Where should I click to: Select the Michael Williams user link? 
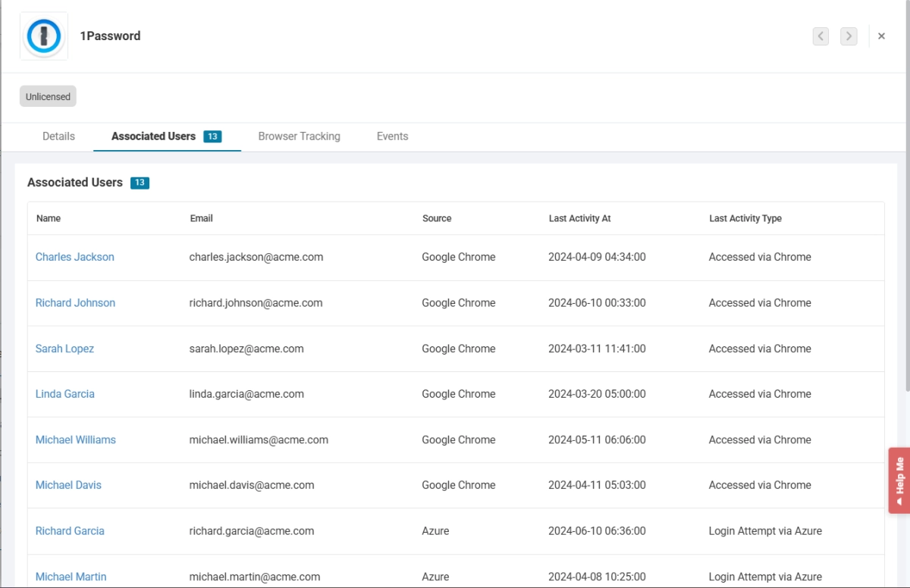pyautogui.click(x=76, y=439)
